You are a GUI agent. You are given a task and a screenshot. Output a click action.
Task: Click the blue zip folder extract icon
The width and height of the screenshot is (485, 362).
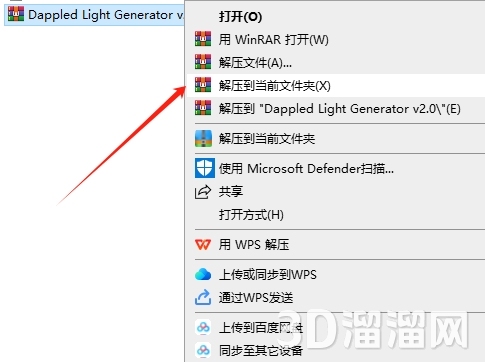point(203,138)
